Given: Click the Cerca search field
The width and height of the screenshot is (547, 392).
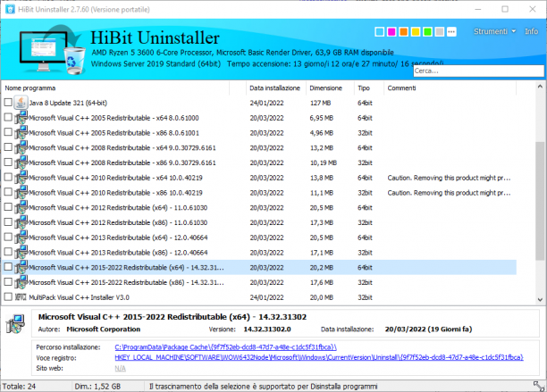Looking at the screenshot, I should 478,71.
